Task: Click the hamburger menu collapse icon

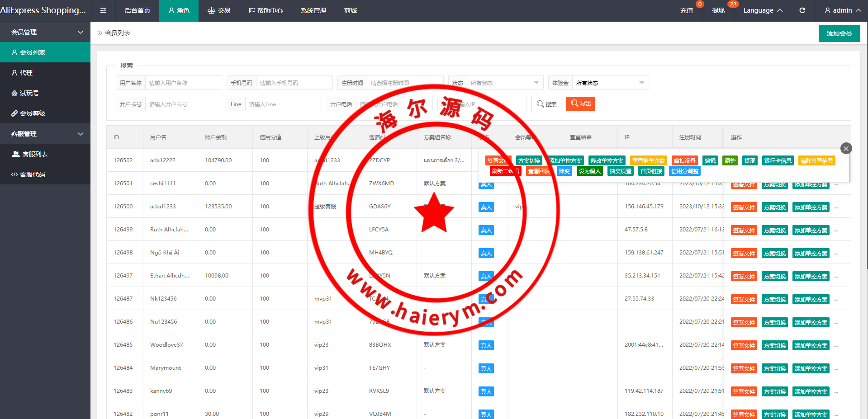Action: point(103,10)
